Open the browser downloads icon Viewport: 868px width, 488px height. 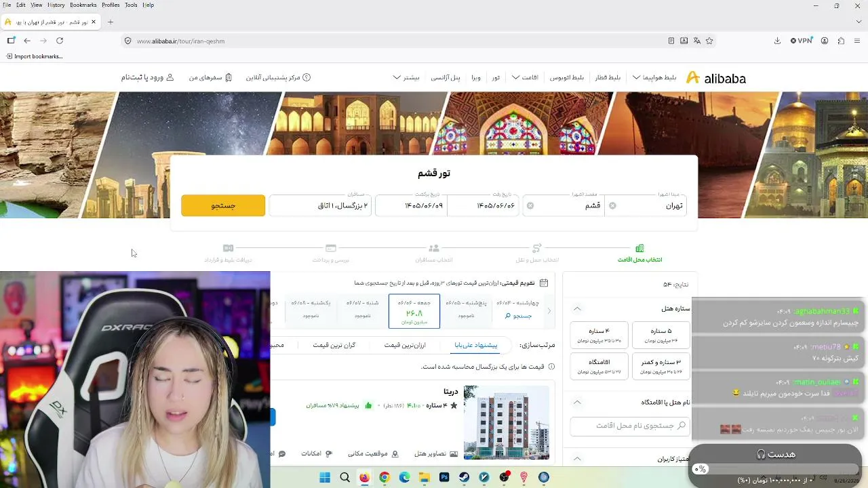coord(777,41)
